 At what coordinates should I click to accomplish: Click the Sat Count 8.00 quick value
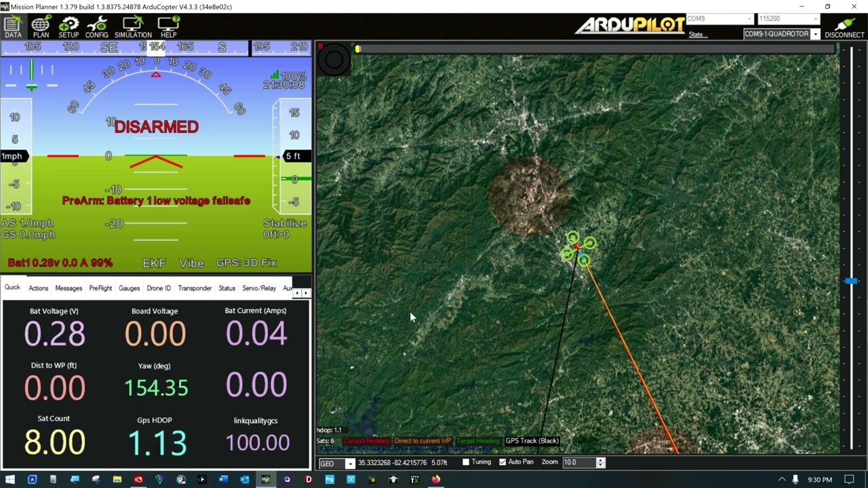click(x=54, y=442)
